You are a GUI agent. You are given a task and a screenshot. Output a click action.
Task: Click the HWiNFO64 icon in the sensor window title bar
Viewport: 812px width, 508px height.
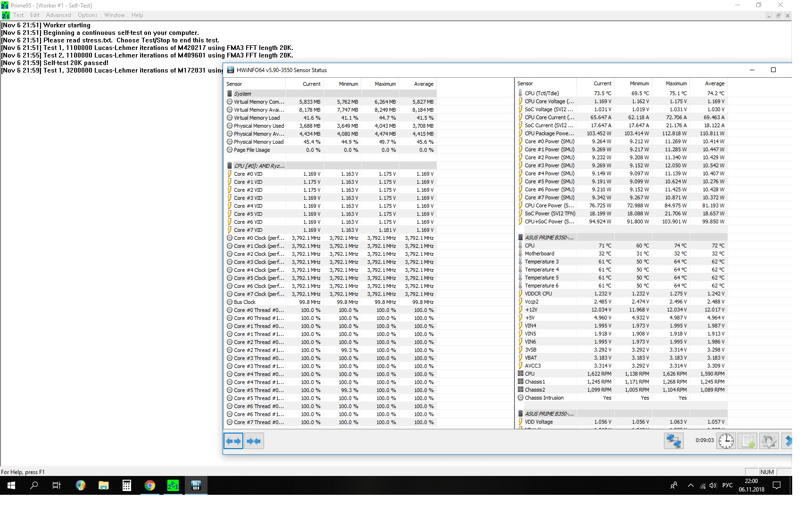231,70
